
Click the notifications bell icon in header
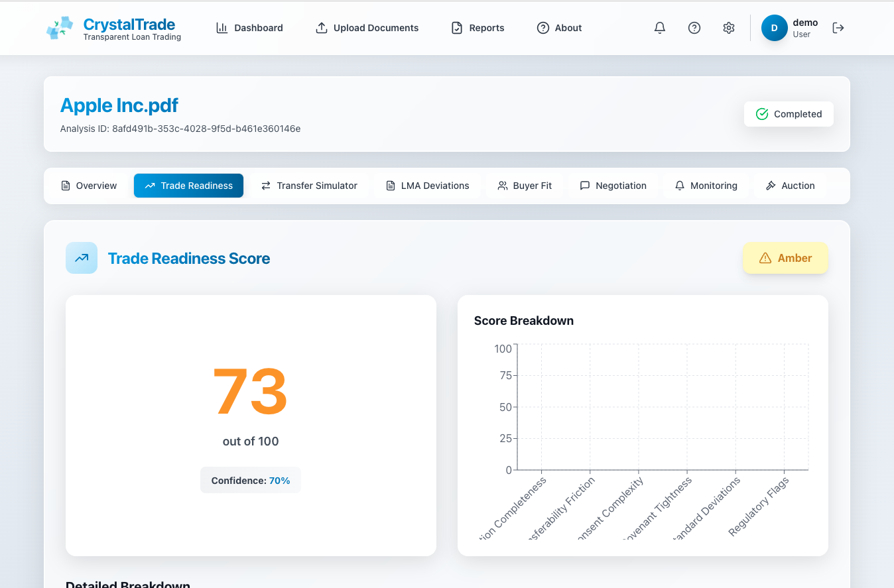[x=660, y=28]
